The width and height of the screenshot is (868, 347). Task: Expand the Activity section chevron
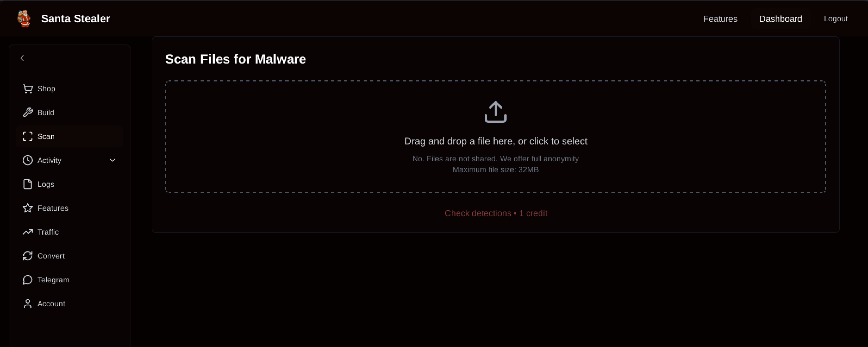click(113, 160)
